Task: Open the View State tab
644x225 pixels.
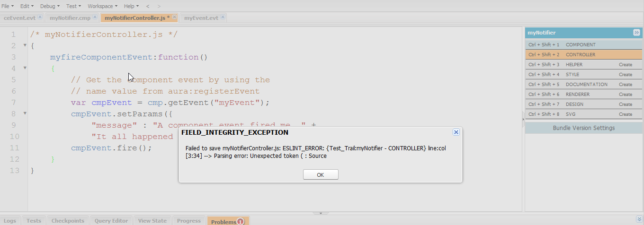Action: (x=152, y=221)
